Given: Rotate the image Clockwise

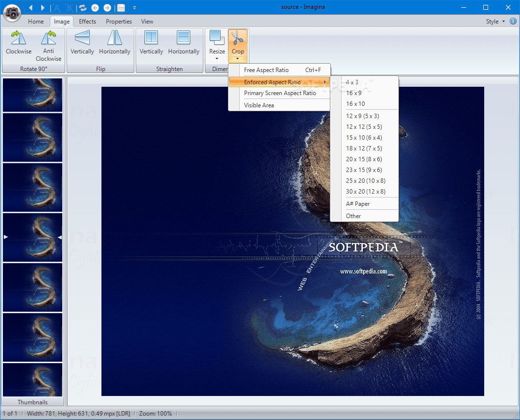Looking at the screenshot, I should coord(19,42).
